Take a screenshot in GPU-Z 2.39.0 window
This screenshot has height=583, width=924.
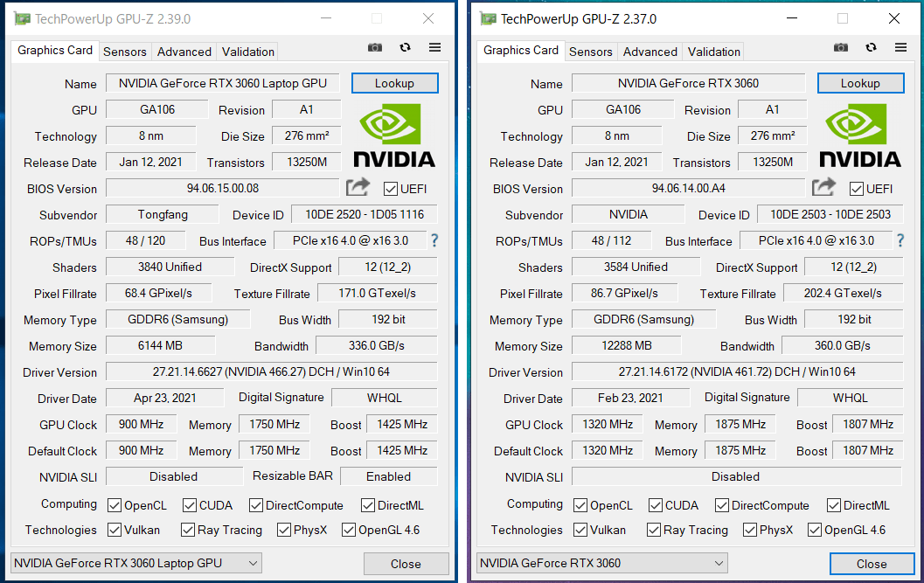click(x=375, y=48)
